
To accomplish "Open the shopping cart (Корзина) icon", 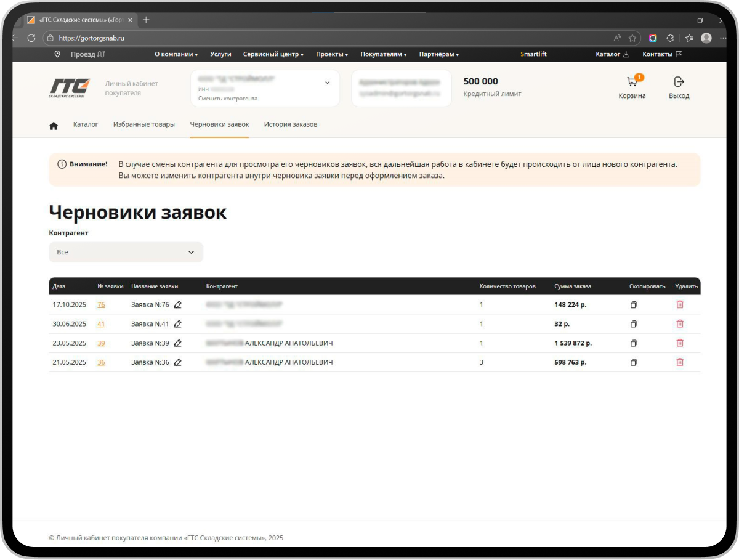I will (x=632, y=83).
